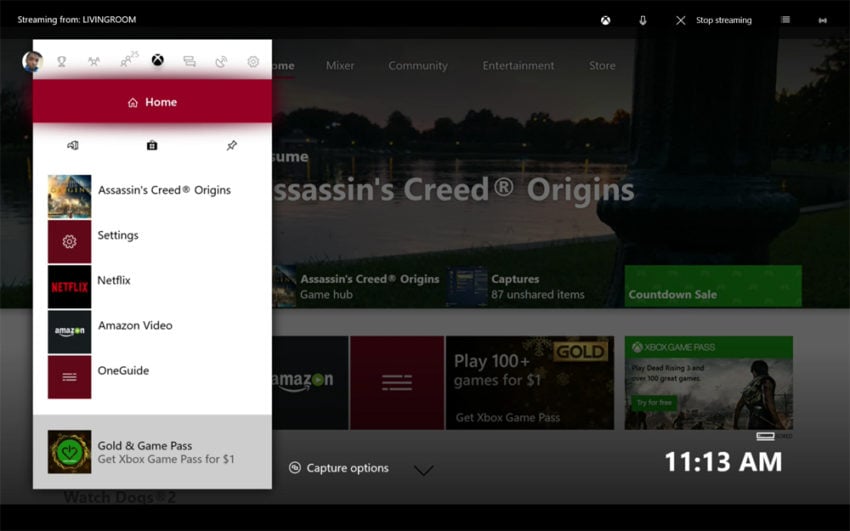Screen dimensions: 850x531
Task: Click Stop streaming
Action: (x=713, y=20)
